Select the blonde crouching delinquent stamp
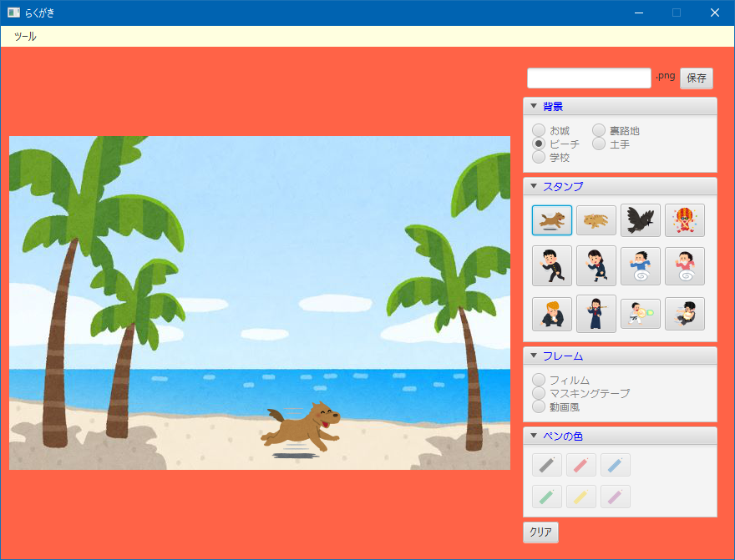 552,315
